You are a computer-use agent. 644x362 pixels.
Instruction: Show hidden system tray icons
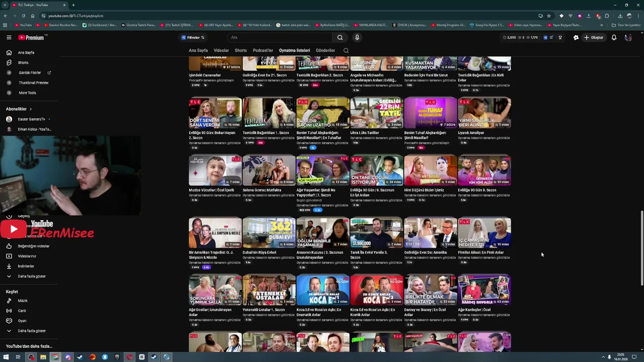click(603, 357)
